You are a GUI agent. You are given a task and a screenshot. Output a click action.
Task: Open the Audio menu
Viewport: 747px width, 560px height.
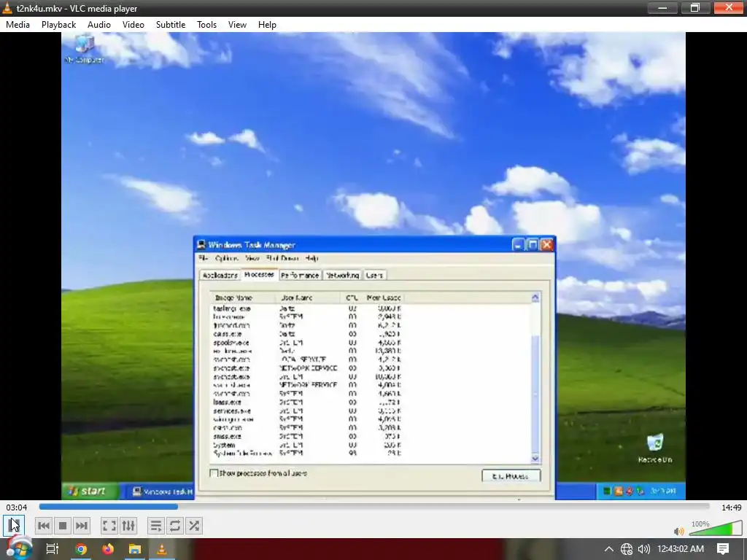tap(99, 25)
